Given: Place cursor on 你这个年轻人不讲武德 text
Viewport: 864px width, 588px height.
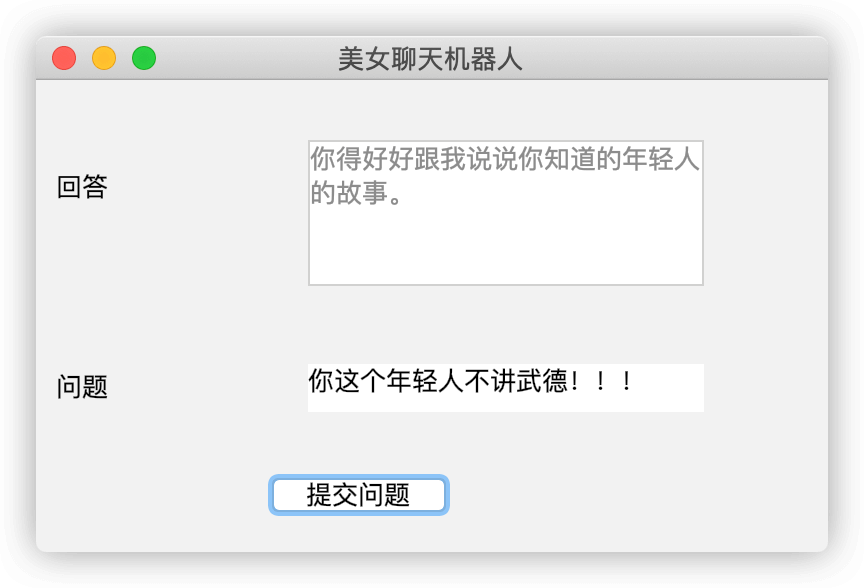Looking at the screenshot, I should point(438,381).
